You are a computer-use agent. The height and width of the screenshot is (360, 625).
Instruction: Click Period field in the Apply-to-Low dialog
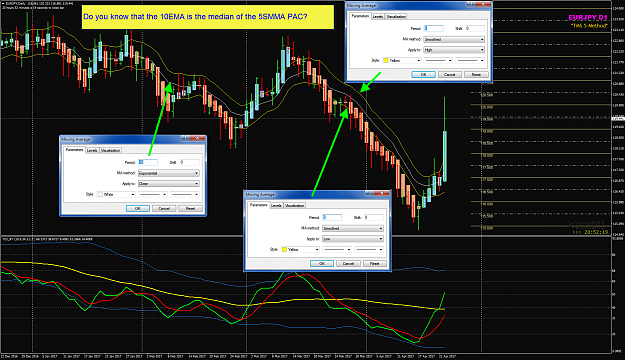pos(332,217)
